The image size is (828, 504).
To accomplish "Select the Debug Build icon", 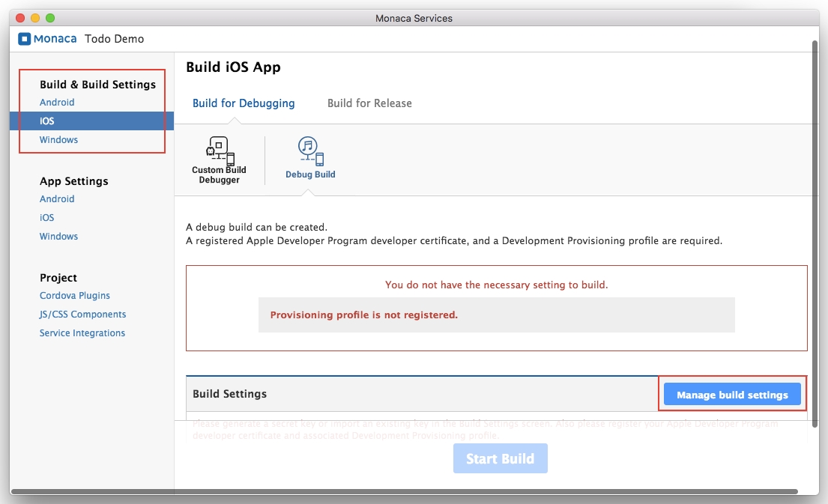I will click(x=310, y=151).
